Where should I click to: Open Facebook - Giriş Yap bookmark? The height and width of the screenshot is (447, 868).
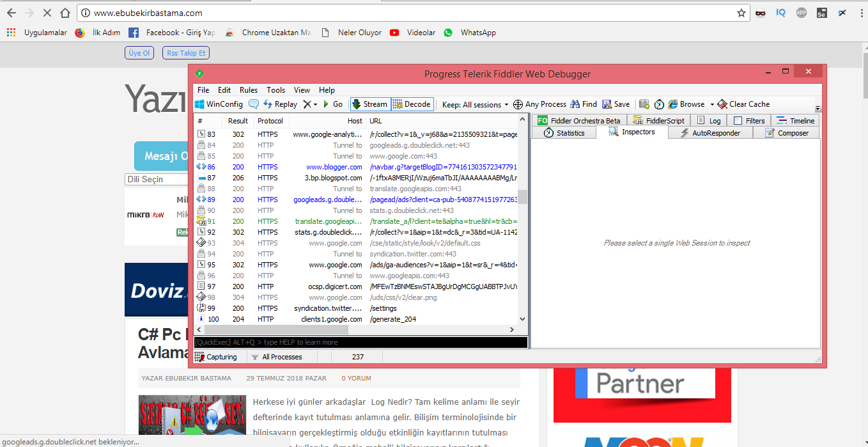(173, 33)
